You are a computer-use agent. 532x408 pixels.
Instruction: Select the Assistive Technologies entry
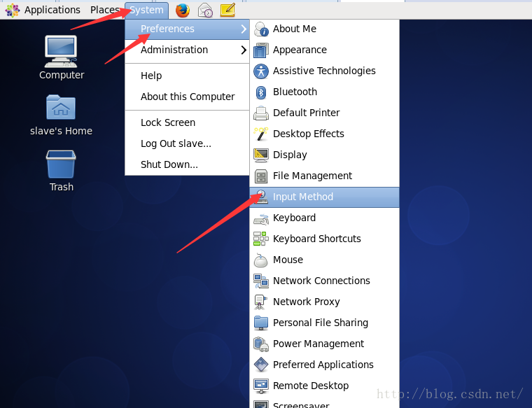(x=324, y=71)
